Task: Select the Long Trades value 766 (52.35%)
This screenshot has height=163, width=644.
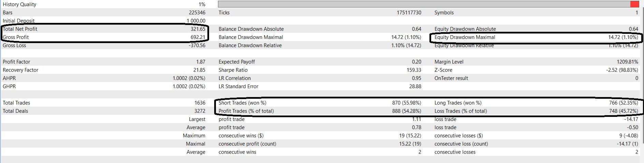Action: (624, 103)
